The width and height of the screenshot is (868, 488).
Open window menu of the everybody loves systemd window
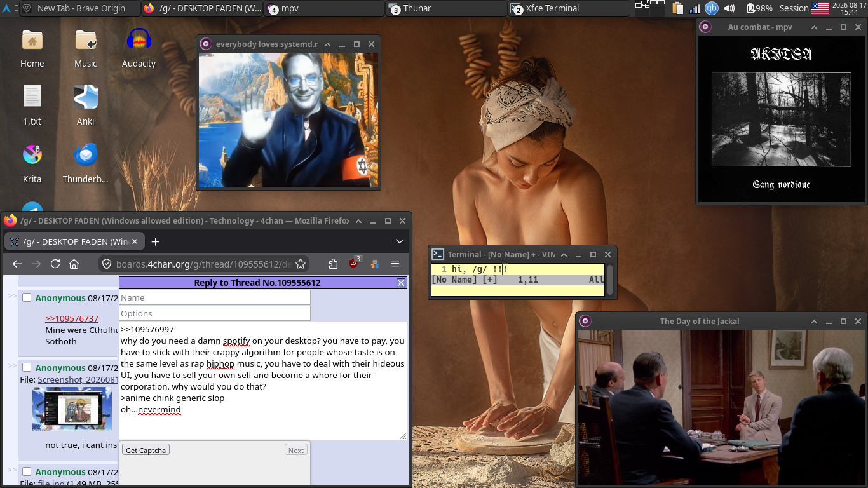205,44
